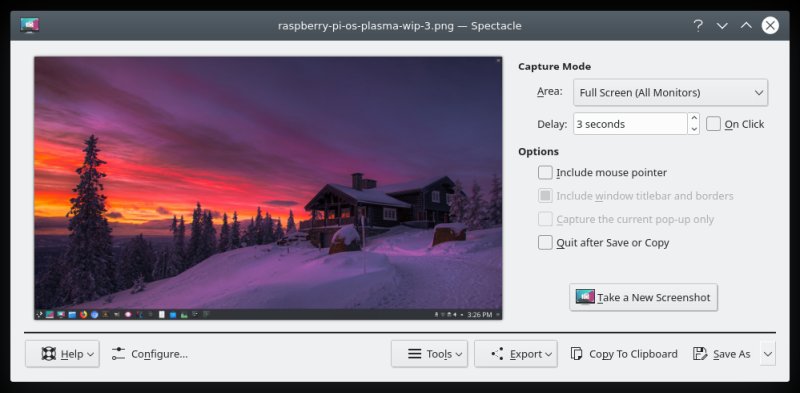Minimize the Spectacle window
The width and height of the screenshot is (800, 393).
(722, 26)
